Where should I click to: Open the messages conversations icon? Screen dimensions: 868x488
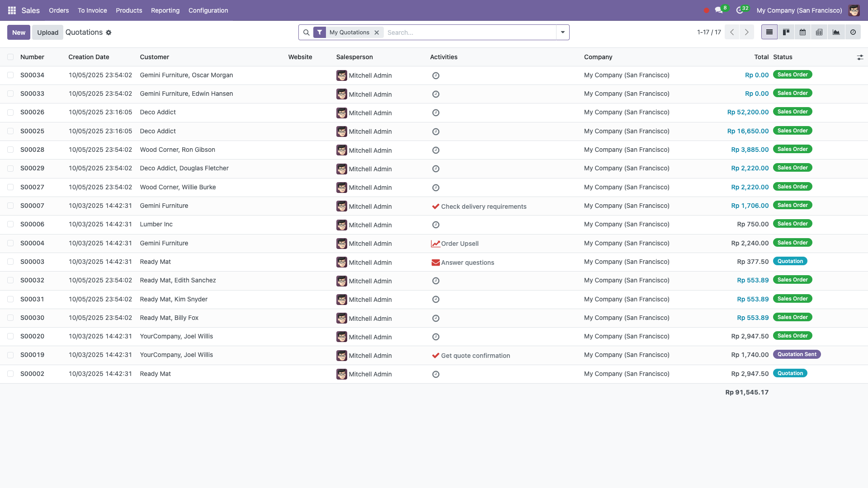click(x=718, y=10)
